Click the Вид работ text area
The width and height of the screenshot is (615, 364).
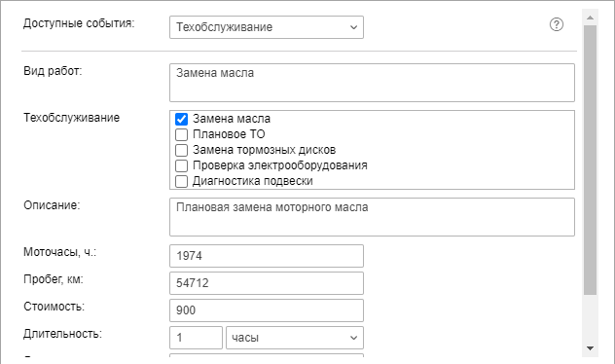(373, 83)
